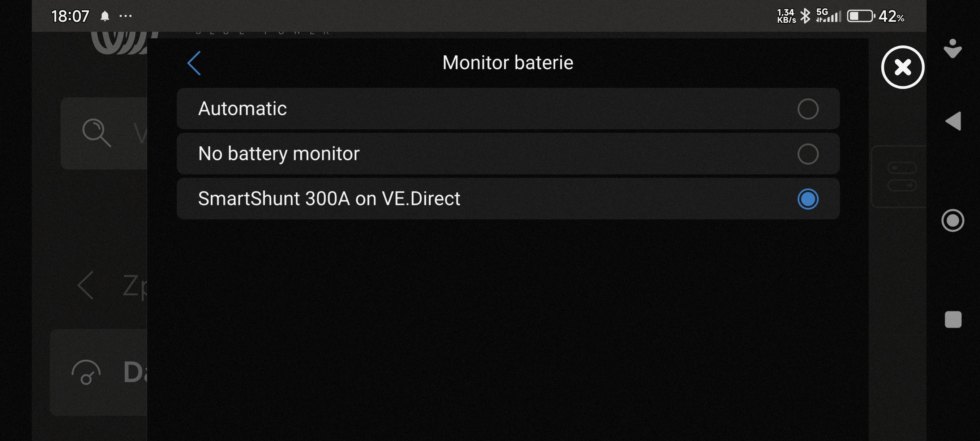Go back using the blue chevron arrow
Viewport: 980px width, 441px height.
click(194, 63)
